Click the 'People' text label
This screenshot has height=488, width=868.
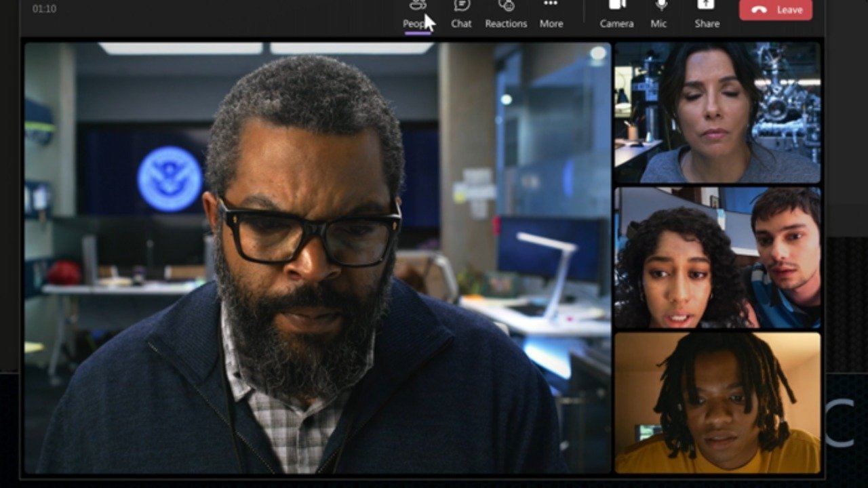414,24
